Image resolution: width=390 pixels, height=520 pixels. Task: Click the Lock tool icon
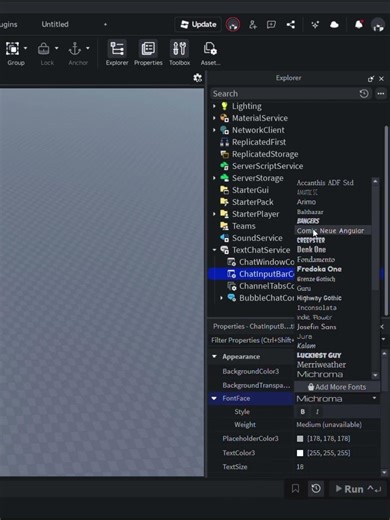(44, 49)
